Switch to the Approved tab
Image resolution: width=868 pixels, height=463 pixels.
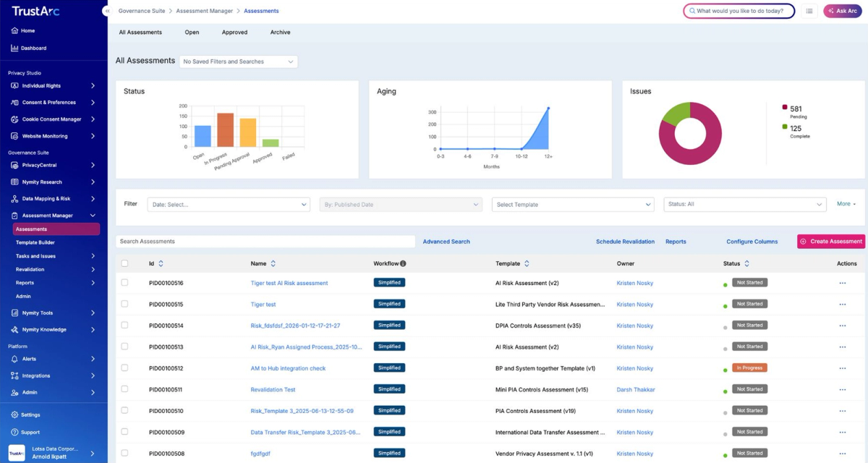234,32
